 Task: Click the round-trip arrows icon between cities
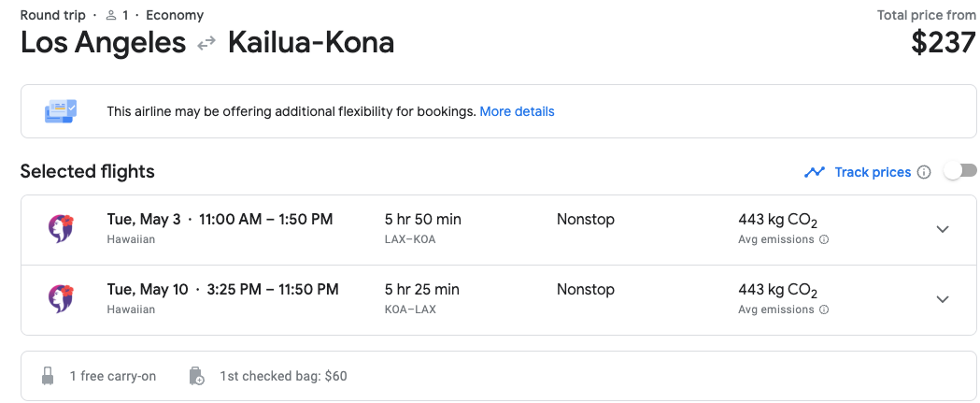206,44
